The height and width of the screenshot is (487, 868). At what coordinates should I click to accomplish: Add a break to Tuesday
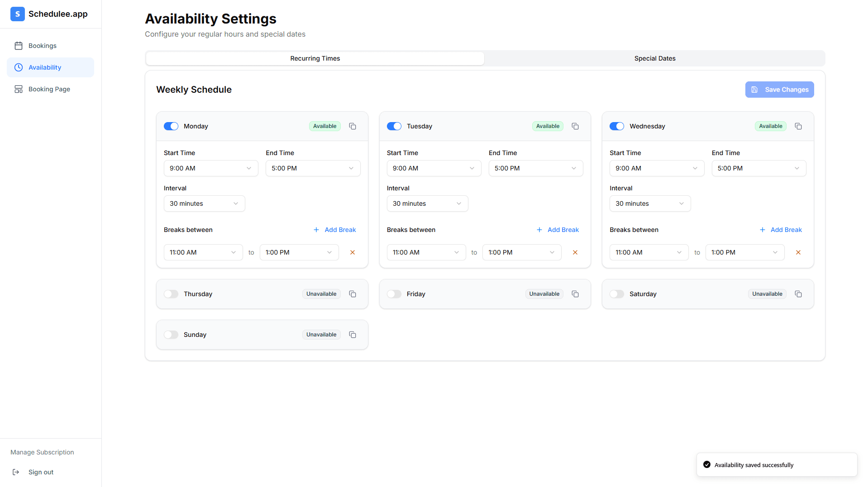point(558,230)
